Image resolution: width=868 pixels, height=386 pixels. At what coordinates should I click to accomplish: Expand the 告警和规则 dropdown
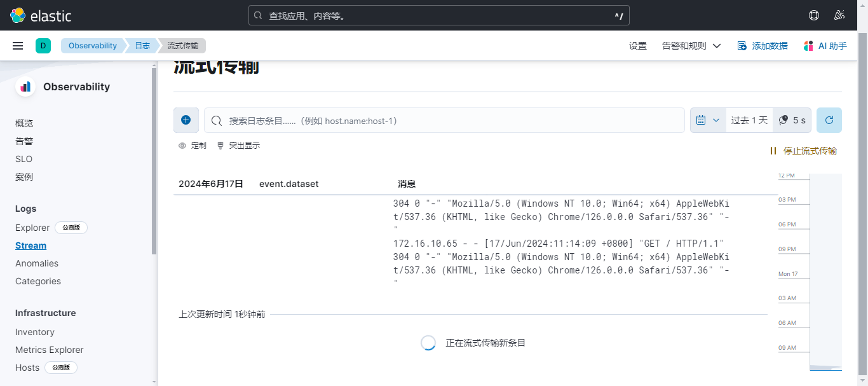click(691, 46)
